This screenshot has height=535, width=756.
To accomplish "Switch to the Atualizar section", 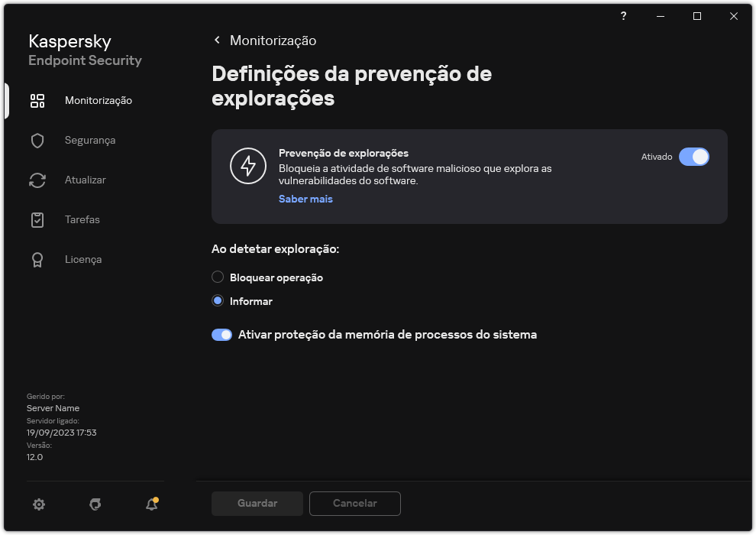I will [86, 180].
